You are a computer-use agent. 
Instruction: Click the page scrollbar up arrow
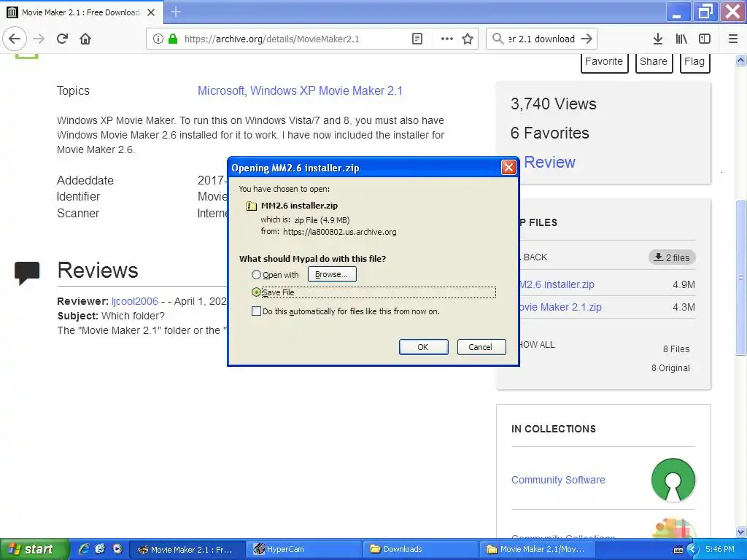point(741,60)
